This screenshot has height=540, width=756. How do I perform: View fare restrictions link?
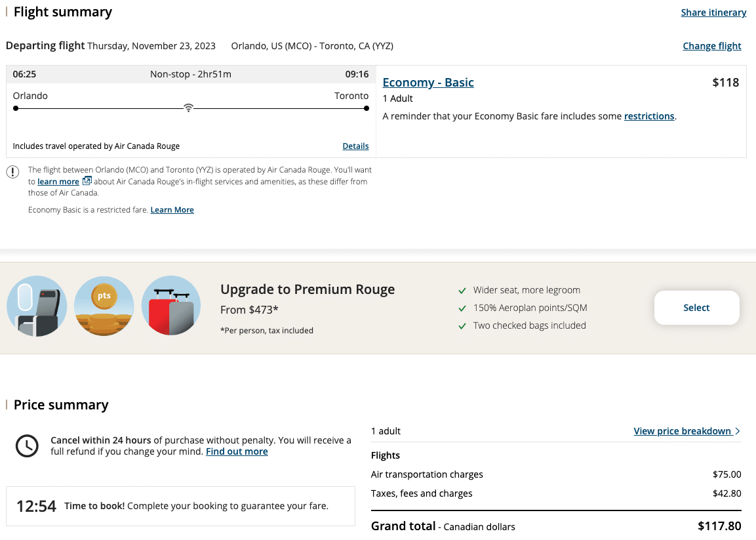click(648, 116)
